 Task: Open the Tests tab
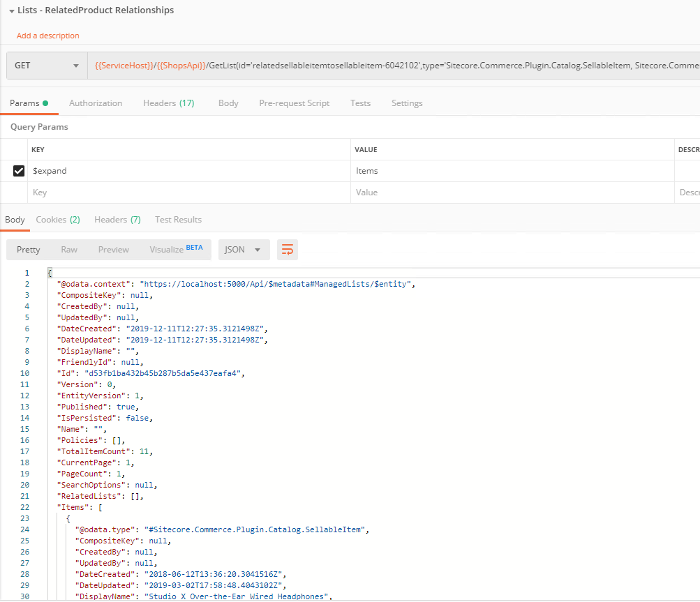(360, 103)
